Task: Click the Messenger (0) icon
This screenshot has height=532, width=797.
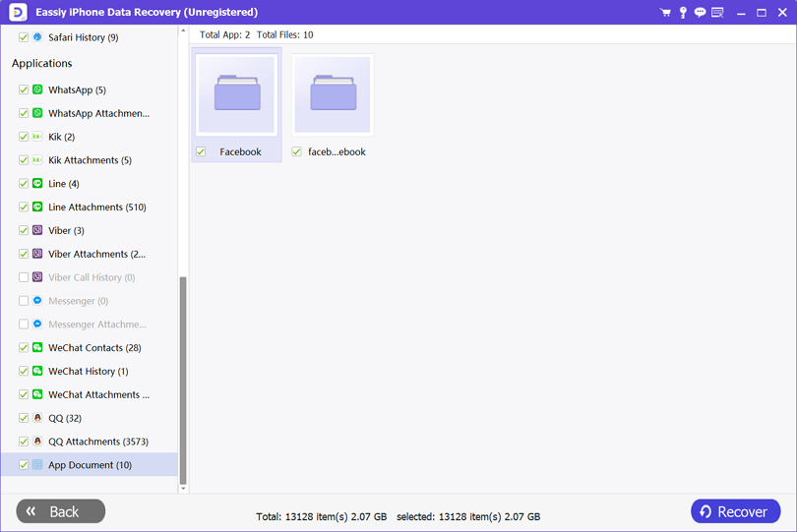Action: tap(37, 300)
